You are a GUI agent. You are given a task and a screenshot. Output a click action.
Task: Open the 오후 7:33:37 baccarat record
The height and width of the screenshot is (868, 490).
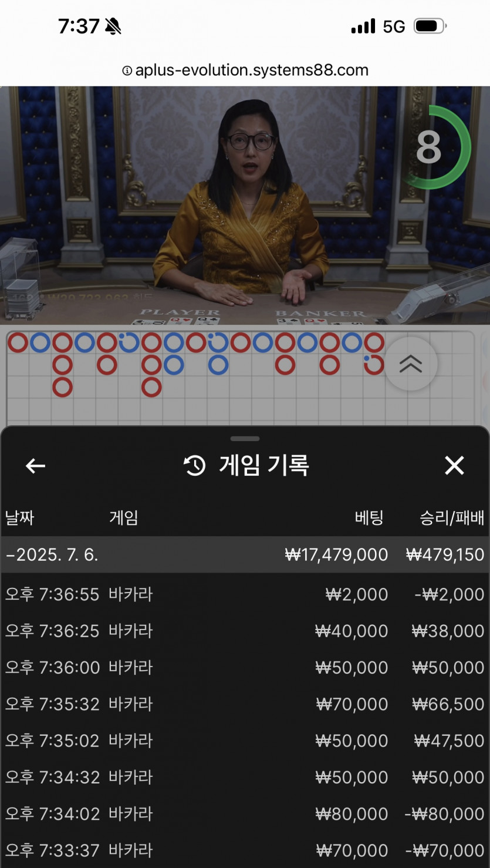(245, 850)
